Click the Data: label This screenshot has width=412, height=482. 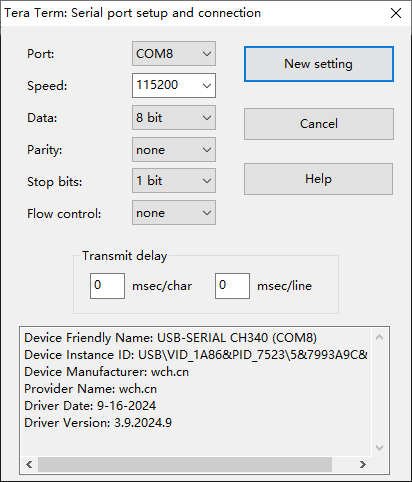coord(42,118)
